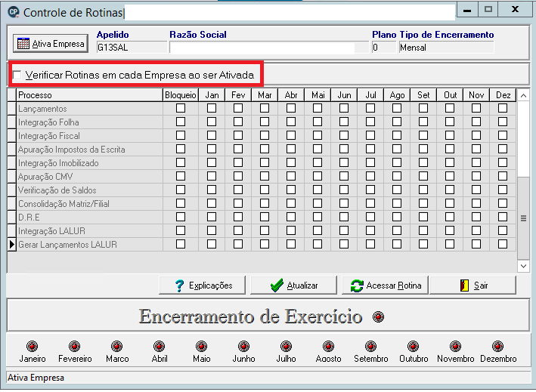This screenshot has width=536, height=392.
Task: Check Dez for Gerar Lançamentos LALUR row
Action: [503, 244]
